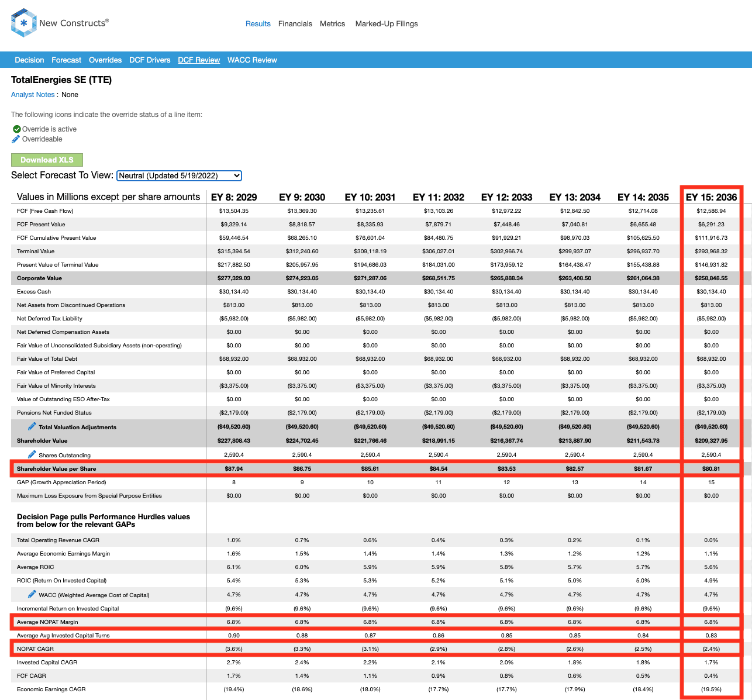Screen dimensions: 752x700
Task: Click the Average NOPAT Margin row label
Action: (x=47, y=622)
